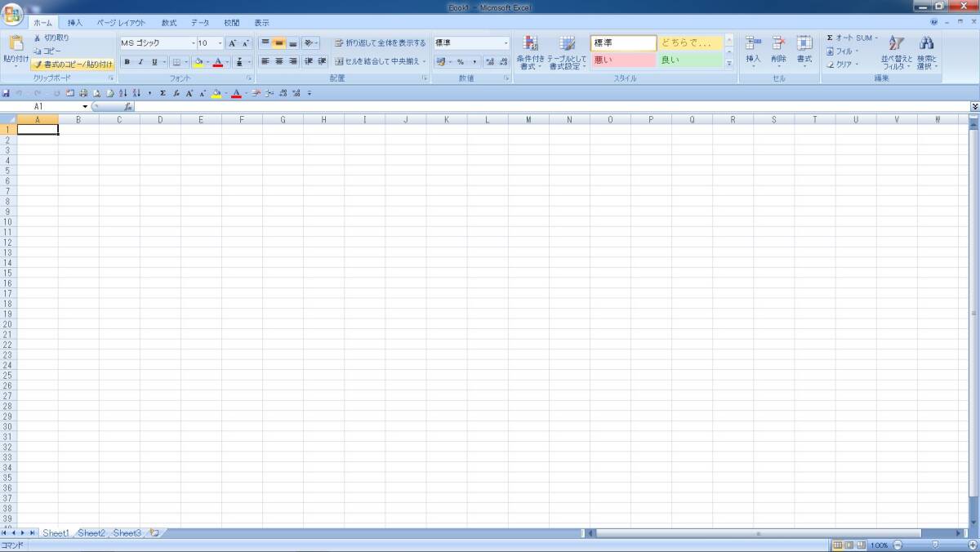Click ribbon Increase Decimal icon

(x=490, y=62)
